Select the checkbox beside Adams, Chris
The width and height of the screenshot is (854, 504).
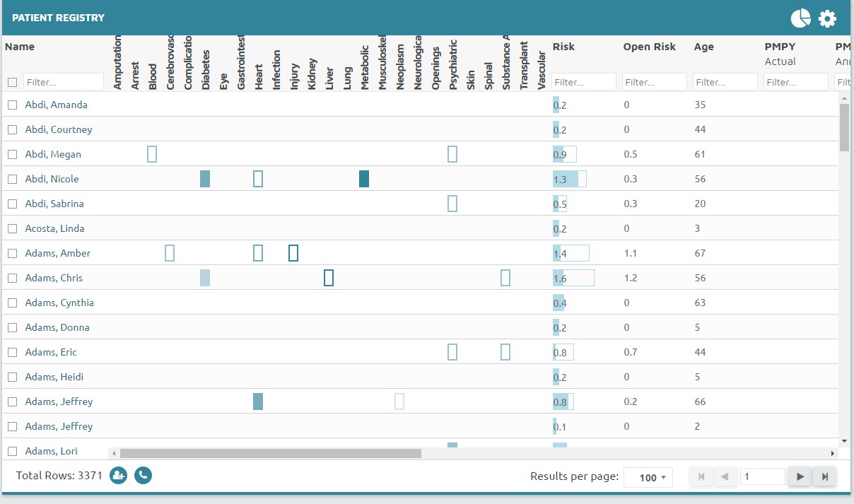point(13,279)
